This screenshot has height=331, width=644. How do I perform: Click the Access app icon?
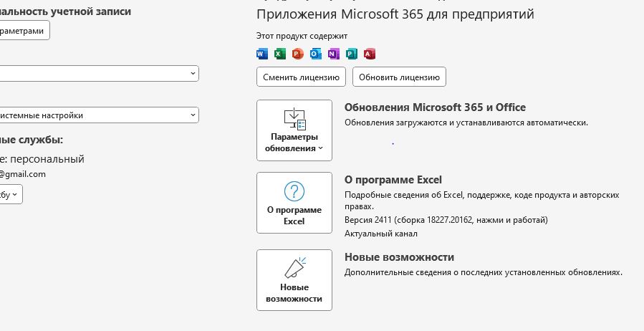pos(370,54)
